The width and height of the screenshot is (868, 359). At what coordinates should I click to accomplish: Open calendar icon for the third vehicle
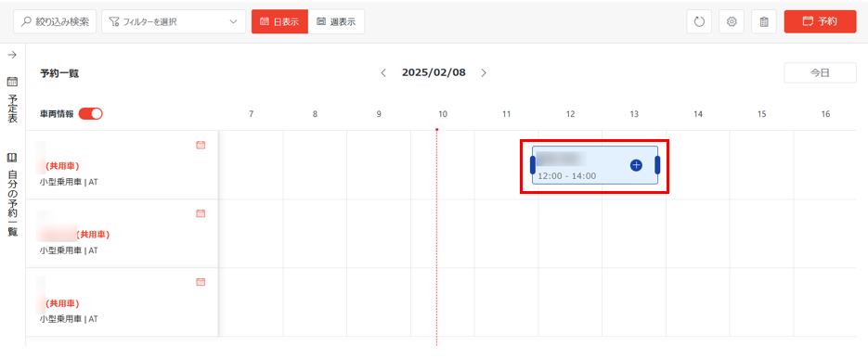201,282
